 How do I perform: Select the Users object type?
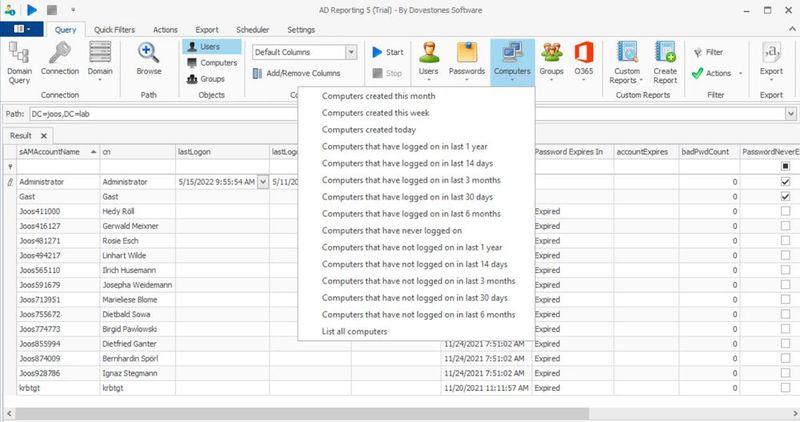(x=211, y=46)
